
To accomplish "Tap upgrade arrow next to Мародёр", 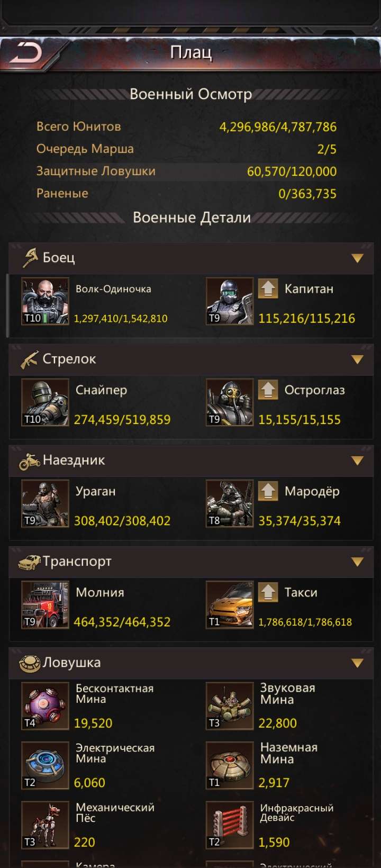I will 268,491.
